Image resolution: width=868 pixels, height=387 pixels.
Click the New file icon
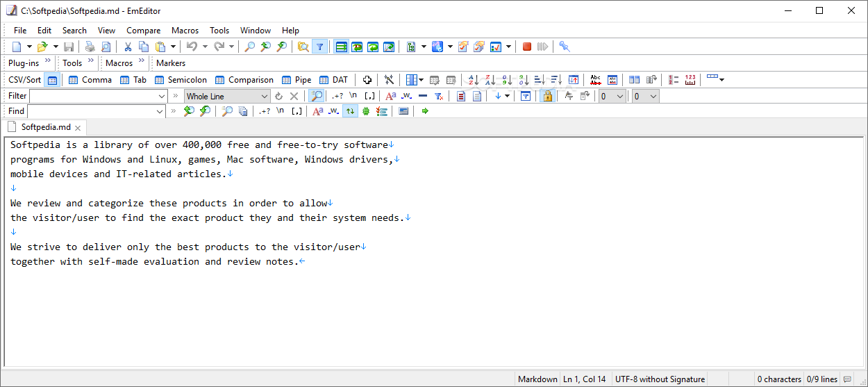pos(17,47)
